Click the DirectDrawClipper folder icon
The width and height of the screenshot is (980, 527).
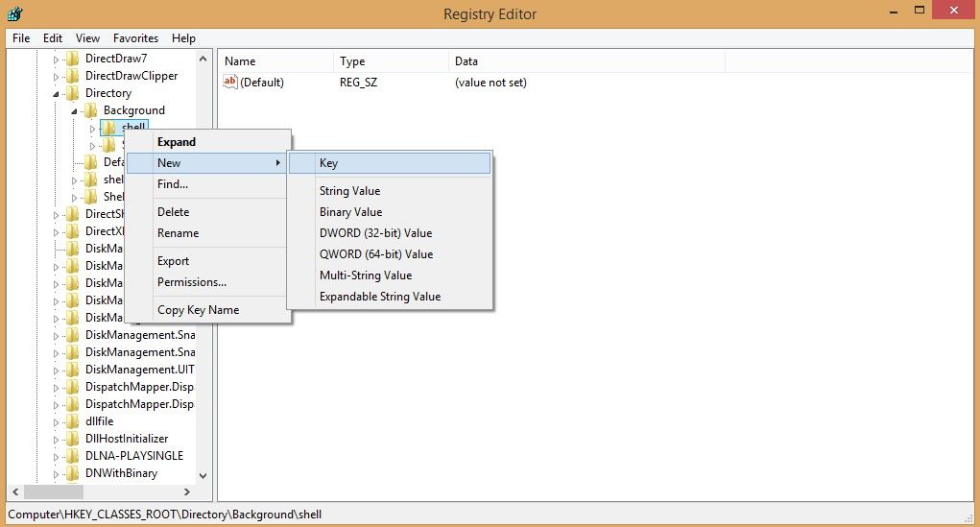tap(73, 76)
